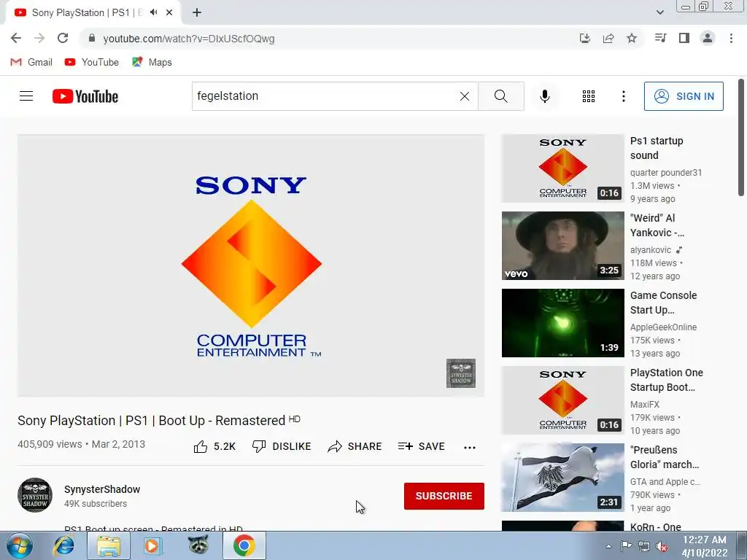
Task: Subscribe to SynysterShadow channel
Action: 444,496
